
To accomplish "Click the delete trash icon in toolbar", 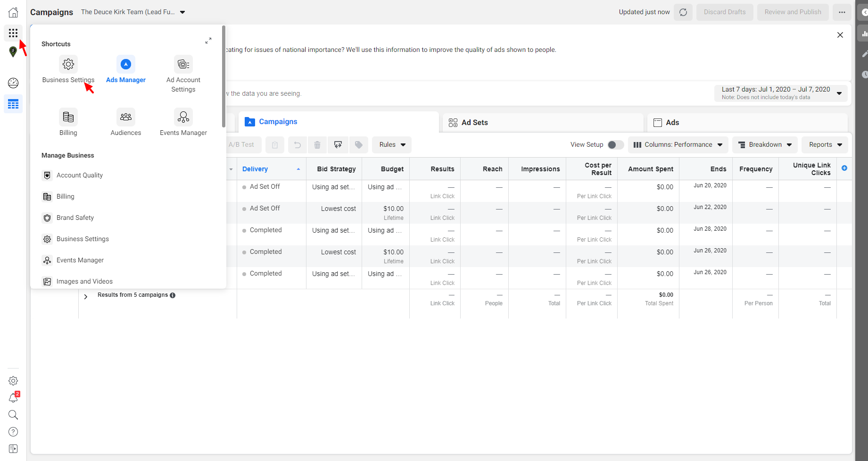I will pyautogui.click(x=317, y=145).
